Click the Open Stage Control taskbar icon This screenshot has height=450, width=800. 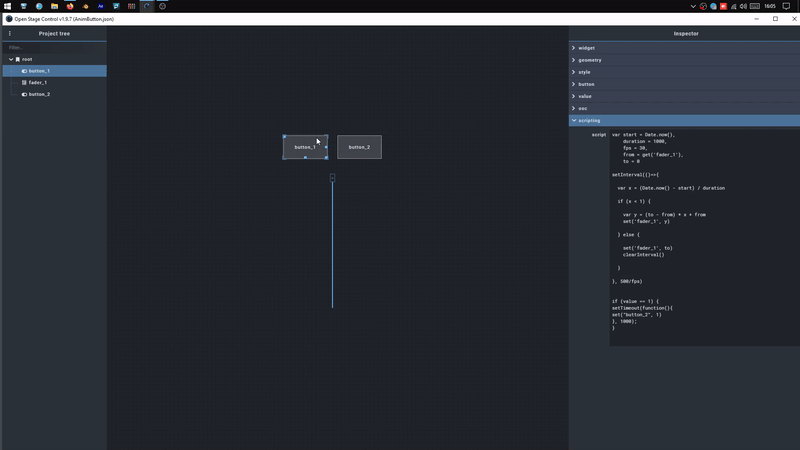click(x=147, y=6)
